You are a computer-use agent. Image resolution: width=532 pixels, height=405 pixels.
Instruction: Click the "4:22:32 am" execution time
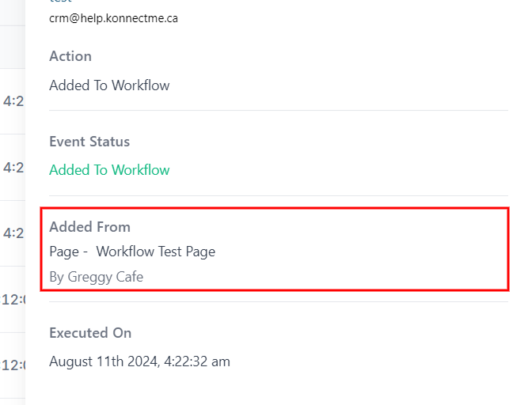click(197, 361)
